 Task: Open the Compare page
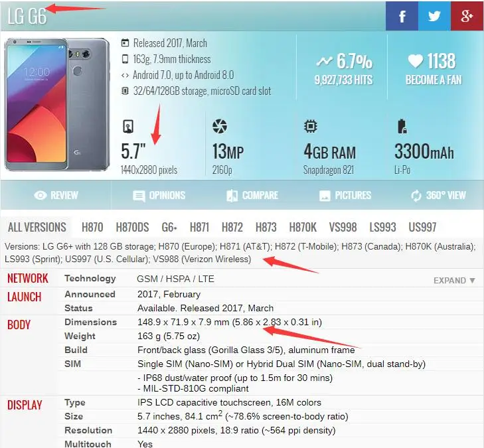252,195
